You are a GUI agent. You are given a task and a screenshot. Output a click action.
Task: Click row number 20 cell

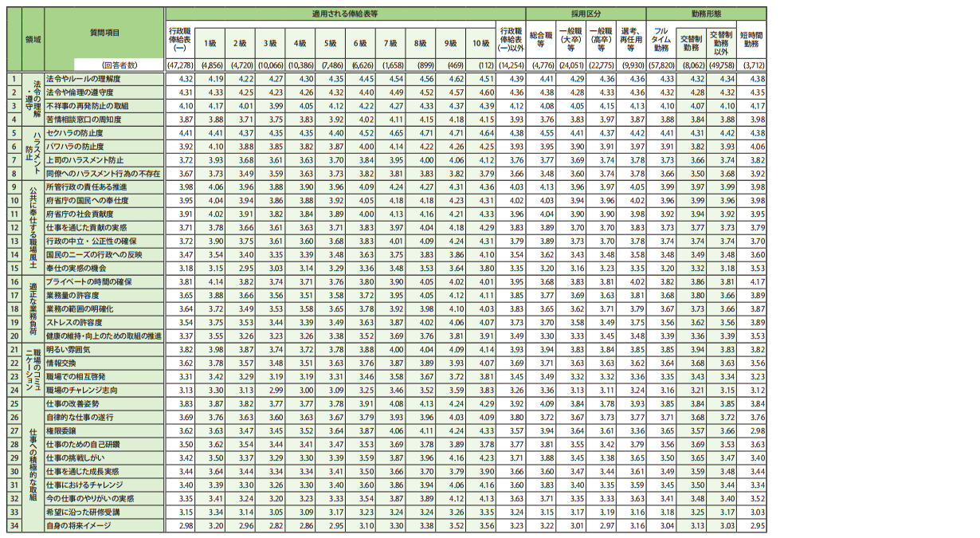(14, 336)
